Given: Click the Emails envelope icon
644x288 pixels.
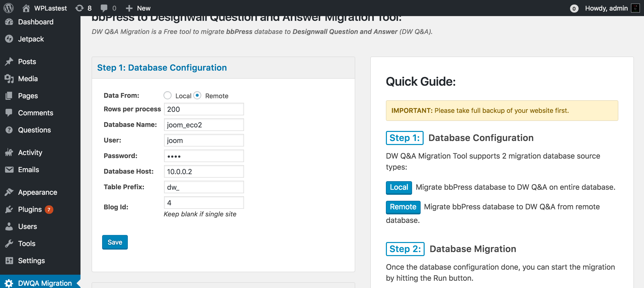Looking at the screenshot, I should pos(9,170).
